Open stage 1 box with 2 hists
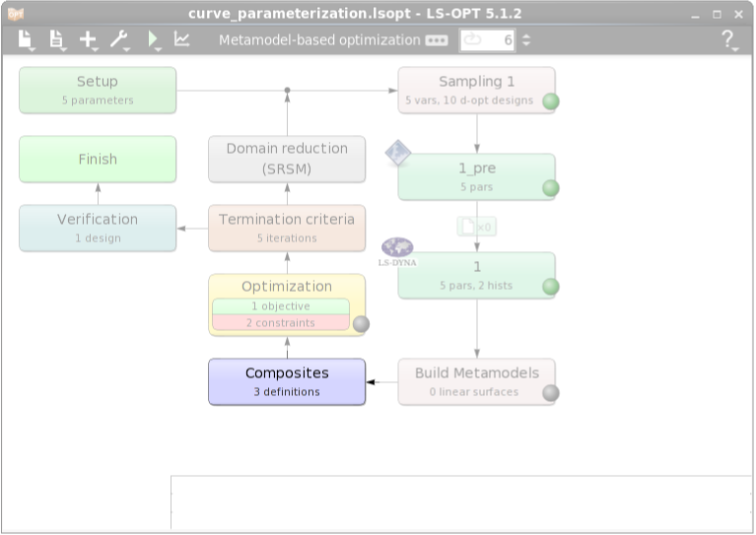 click(x=476, y=275)
